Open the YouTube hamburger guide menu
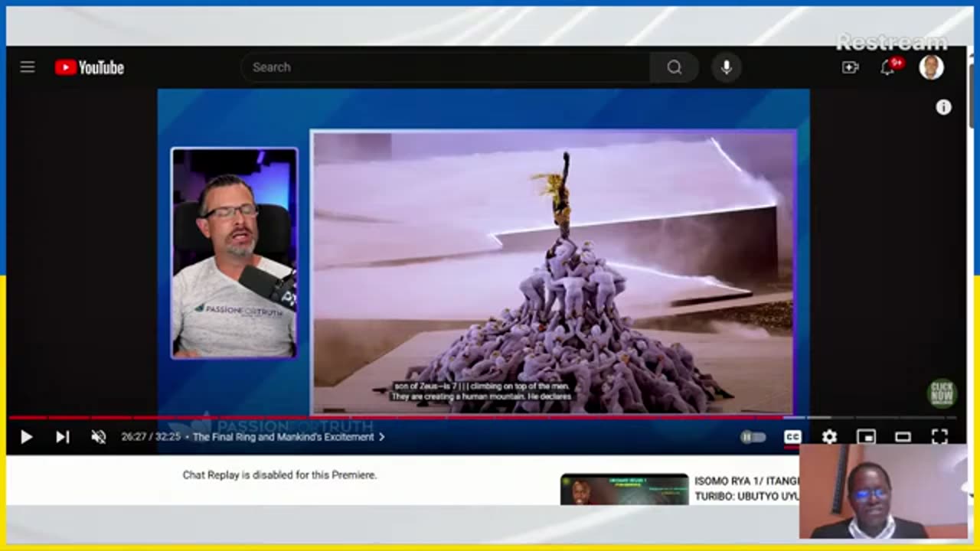This screenshot has height=551, width=980. click(x=28, y=67)
